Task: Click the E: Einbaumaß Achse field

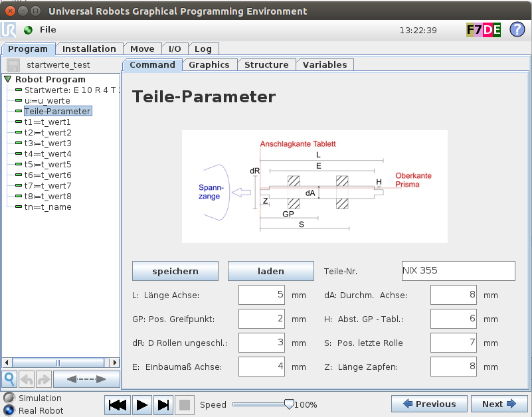Action: 261,366
